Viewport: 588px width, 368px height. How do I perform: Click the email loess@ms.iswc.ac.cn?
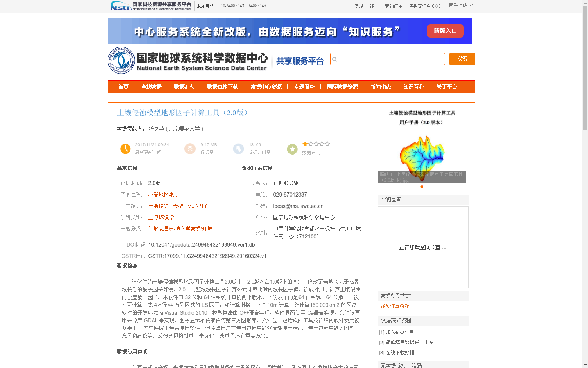point(298,206)
